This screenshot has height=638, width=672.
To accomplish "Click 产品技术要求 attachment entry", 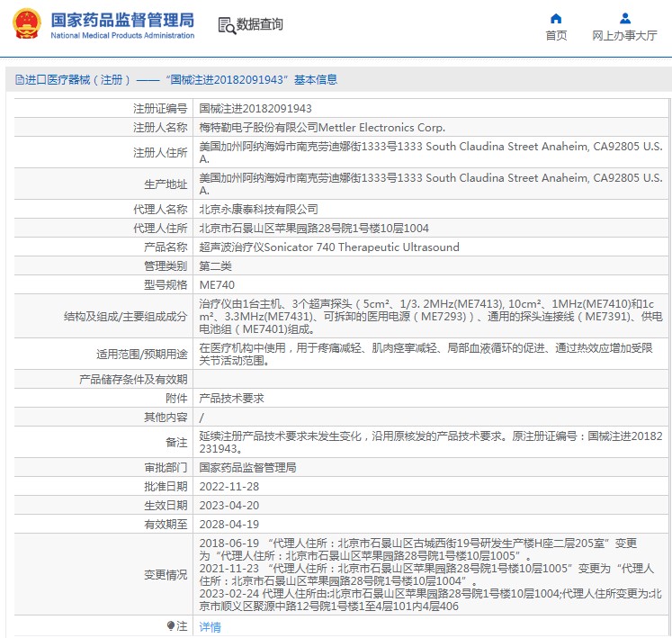I will 231,399.
